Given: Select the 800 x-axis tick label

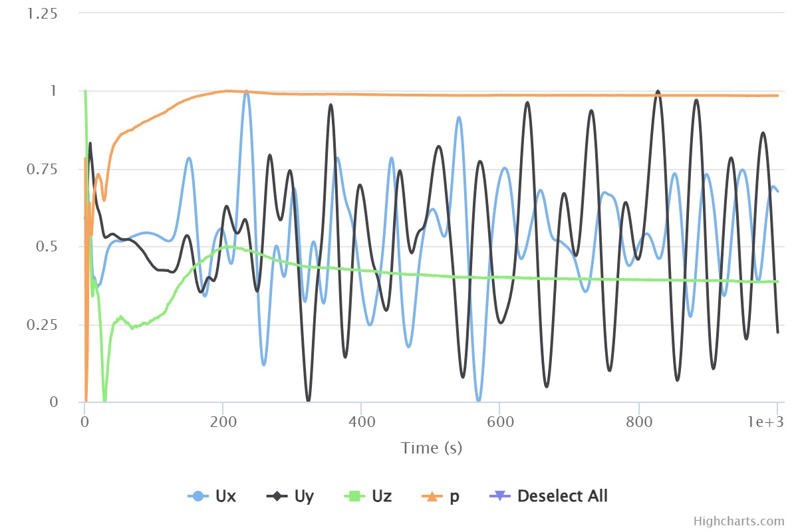Looking at the screenshot, I should [638, 422].
